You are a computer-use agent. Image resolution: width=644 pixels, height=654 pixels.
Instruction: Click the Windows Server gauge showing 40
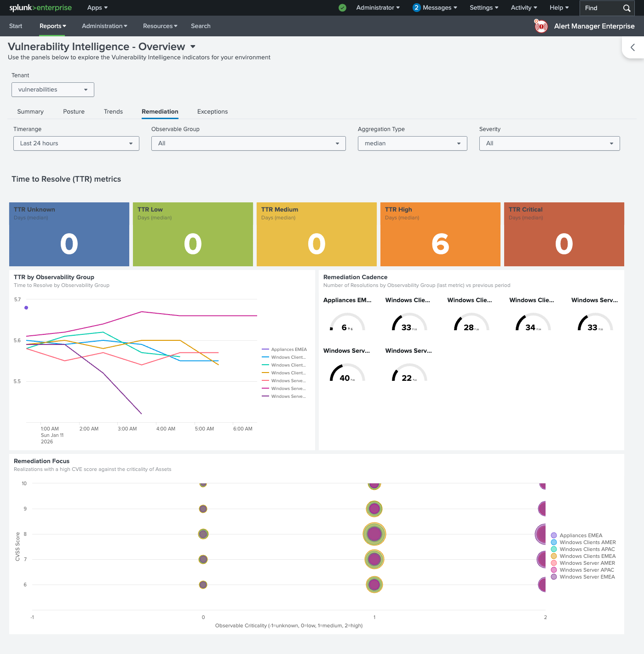click(347, 373)
